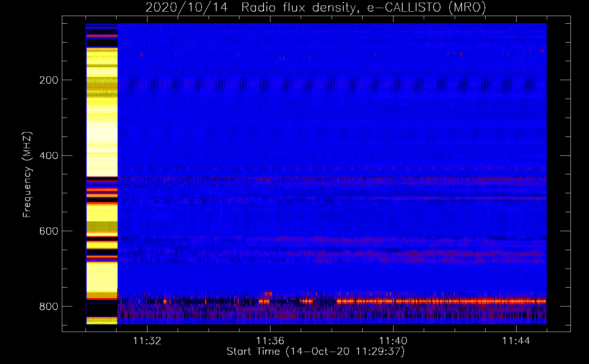589x364 pixels.
Task: Click the "200" frequency tick label
Action: coord(49,80)
